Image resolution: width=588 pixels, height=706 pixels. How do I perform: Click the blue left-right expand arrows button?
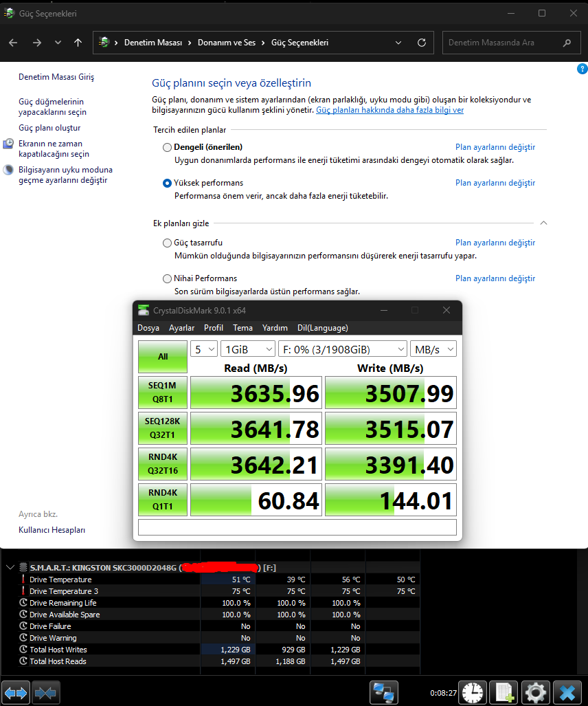coord(16,692)
